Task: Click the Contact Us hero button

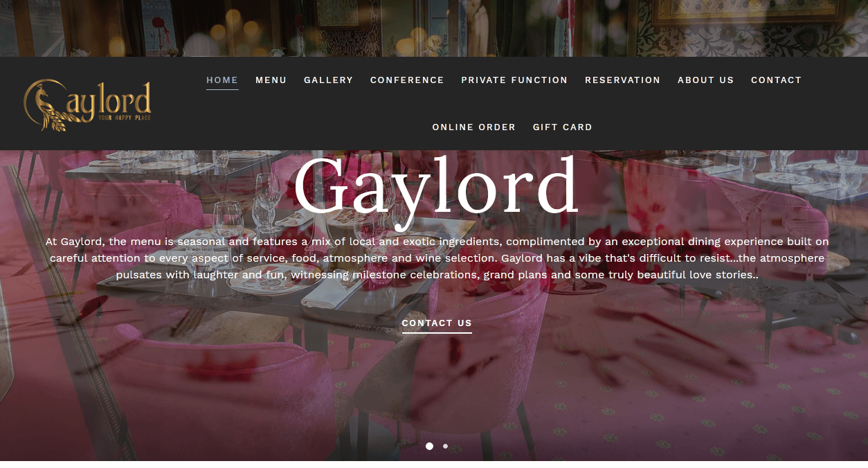Action: pos(437,323)
